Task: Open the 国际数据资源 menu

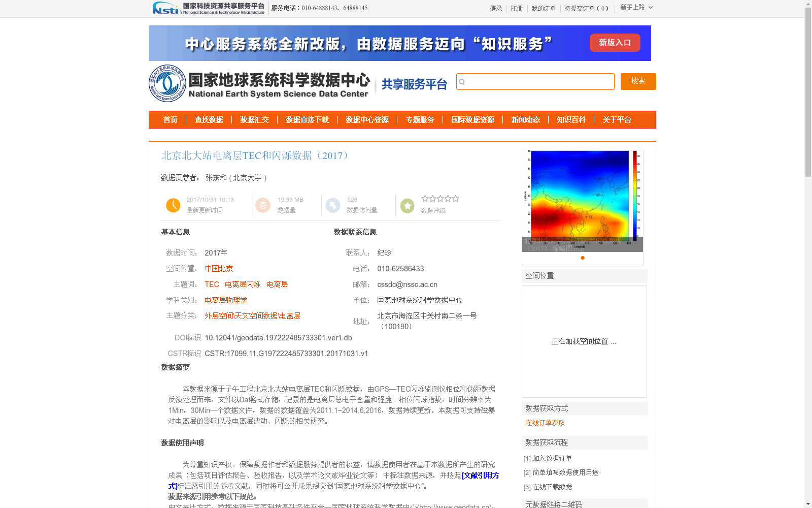Action: point(473,120)
